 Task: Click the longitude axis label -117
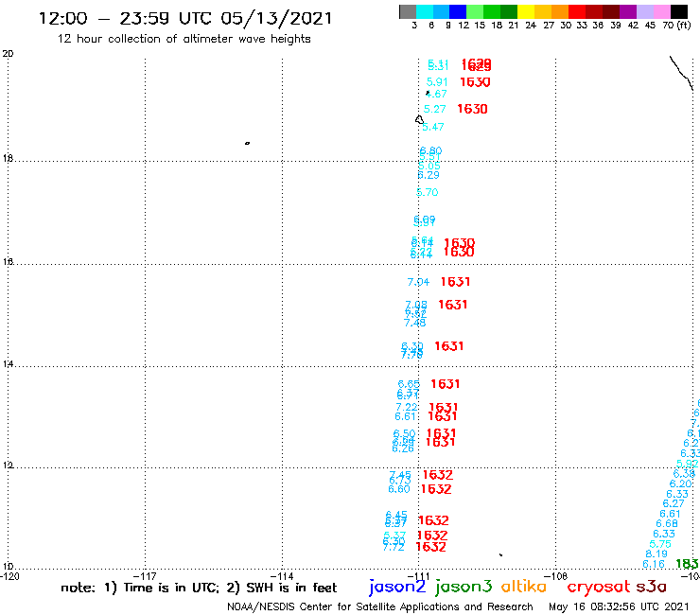(145, 576)
